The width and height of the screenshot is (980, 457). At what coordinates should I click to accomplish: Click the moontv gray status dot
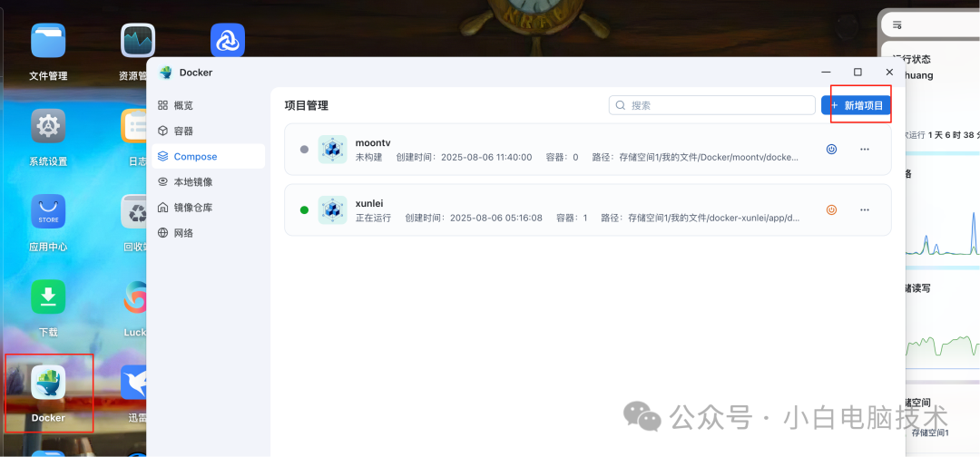point(304,150)
